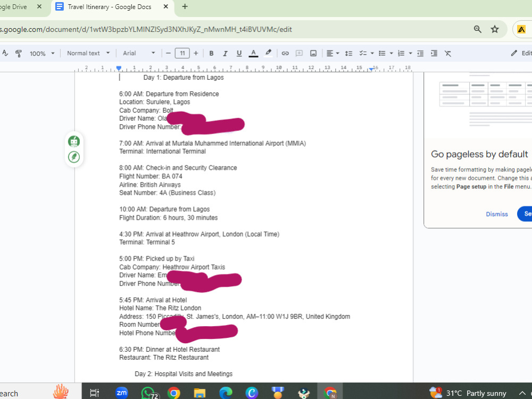
Task: Toggle bold formatting
Action: [x=211, y=53]
